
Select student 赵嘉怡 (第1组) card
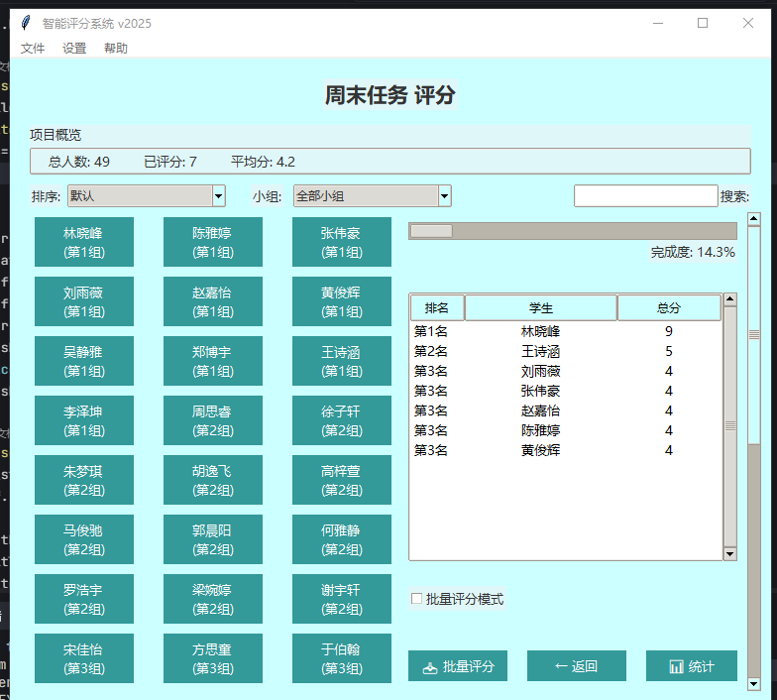[213, 301]
